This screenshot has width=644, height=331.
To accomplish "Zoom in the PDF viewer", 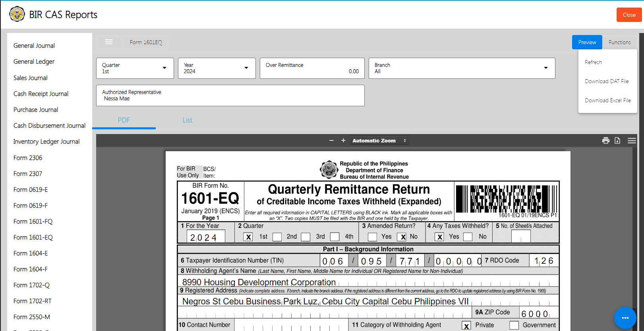I will tap(343, 140).
